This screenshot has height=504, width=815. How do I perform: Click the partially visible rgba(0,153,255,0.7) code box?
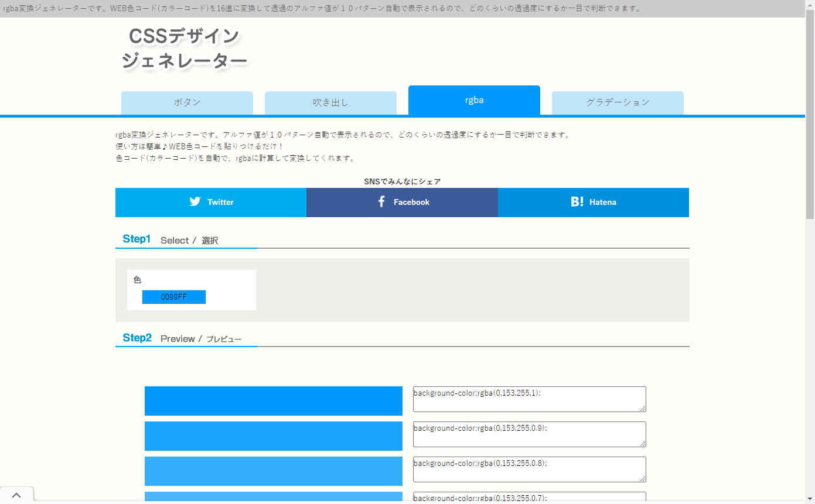click(x=529, y=498)
